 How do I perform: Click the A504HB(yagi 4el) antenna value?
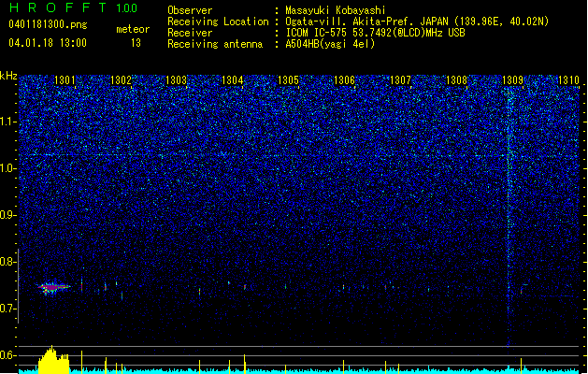330,44
